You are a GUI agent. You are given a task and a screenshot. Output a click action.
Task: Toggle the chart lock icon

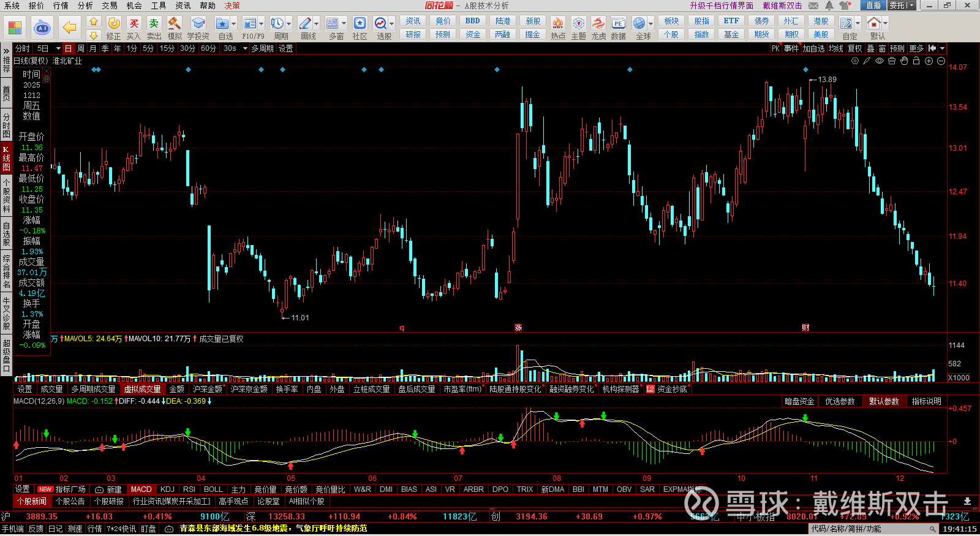click(916, 61)
